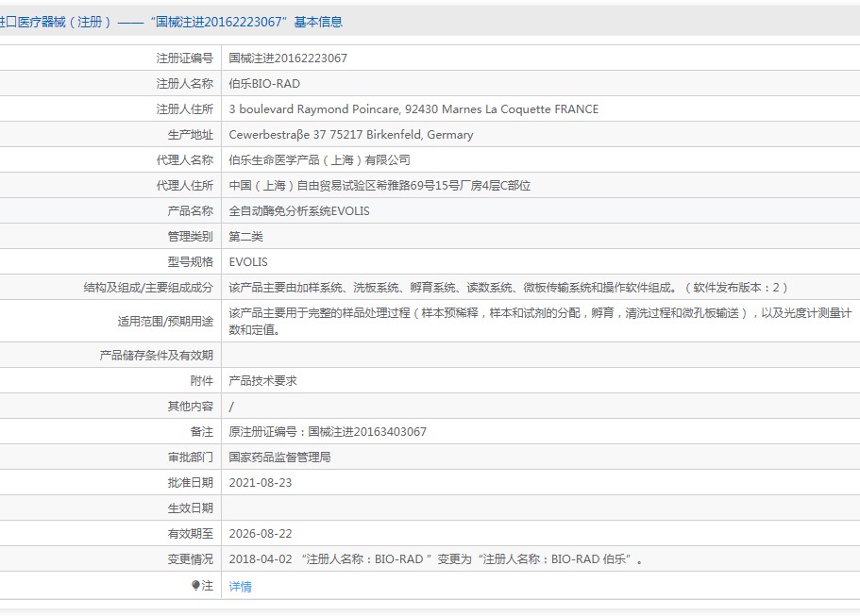The height and width of the screenshot is (616, 860).
Task: Click production address Cewerbestraβe 37 Birkenfeld
Action: click(351, 135)
